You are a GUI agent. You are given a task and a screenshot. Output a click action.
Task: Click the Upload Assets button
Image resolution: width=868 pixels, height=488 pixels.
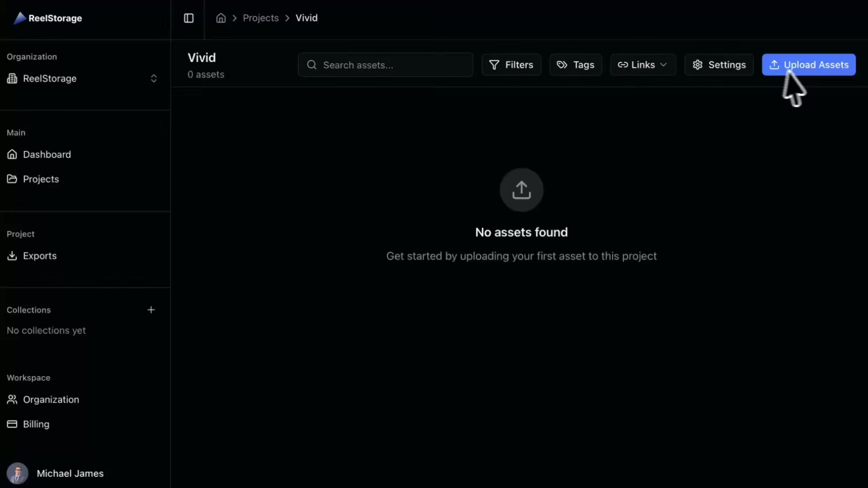point(809,65)
